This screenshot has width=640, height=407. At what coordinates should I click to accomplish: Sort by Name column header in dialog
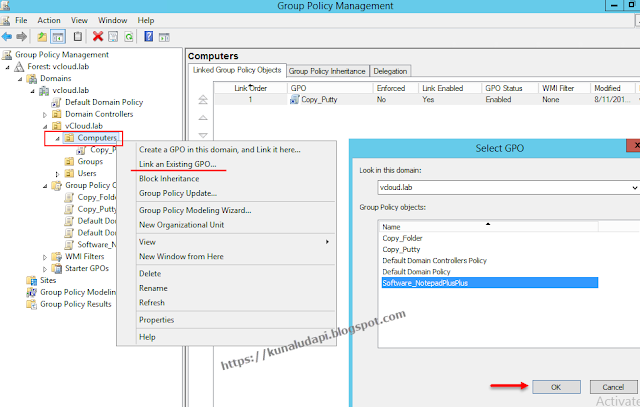coord(489,227)
